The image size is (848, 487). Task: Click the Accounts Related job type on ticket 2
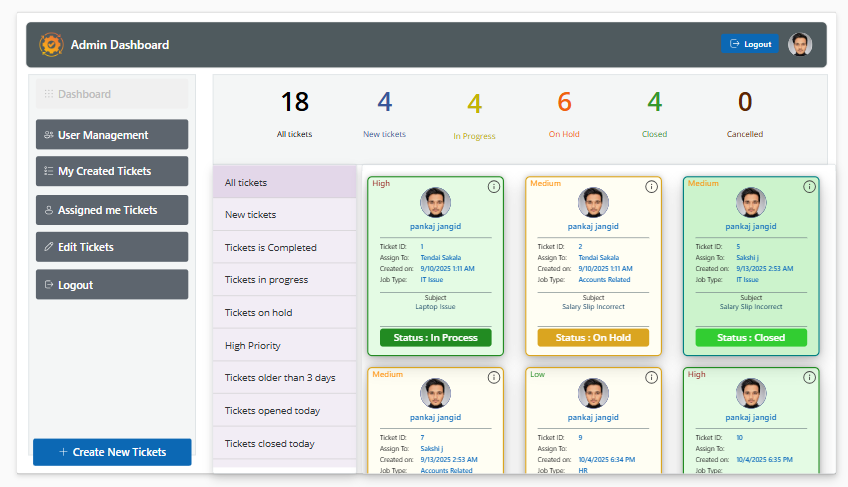click(x=604, y=280)
